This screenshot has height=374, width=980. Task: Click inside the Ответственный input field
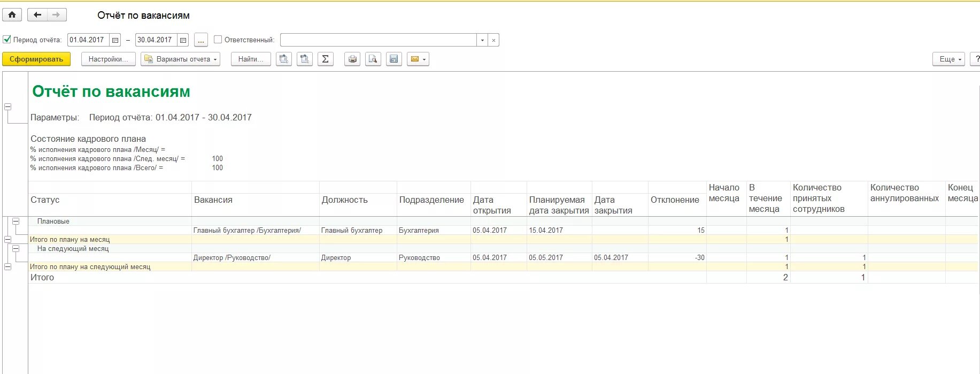click(x=379, y=40)
